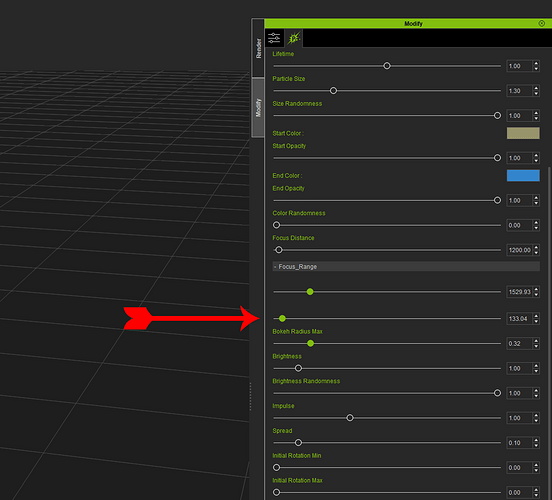The height and width of the screenshot is (500, 552).
Task: Click the Modify panel's circular close icon
Action: click(542, 23)
